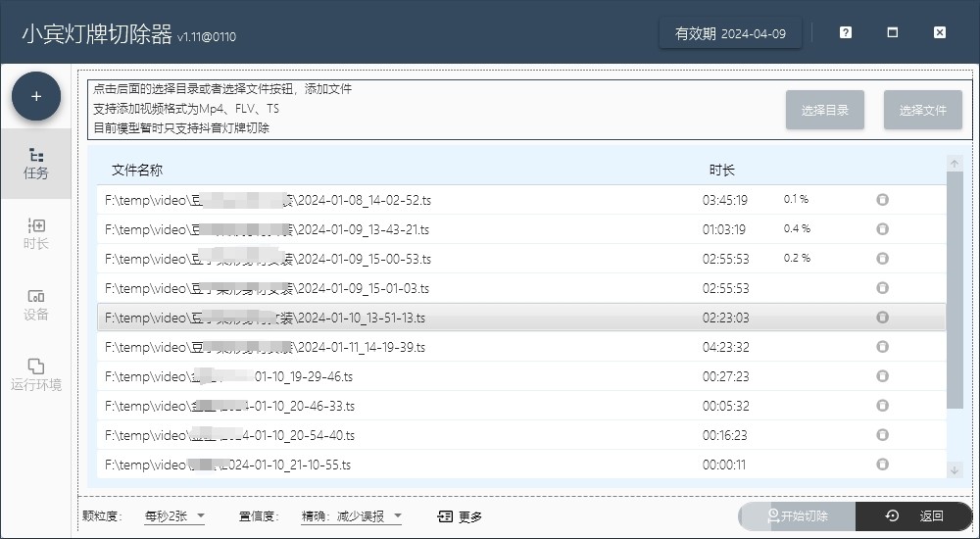Switch to the 任务 sidebar tab
Screen dimensions: 980x539
pyautogui.click(x=36, y=164)
